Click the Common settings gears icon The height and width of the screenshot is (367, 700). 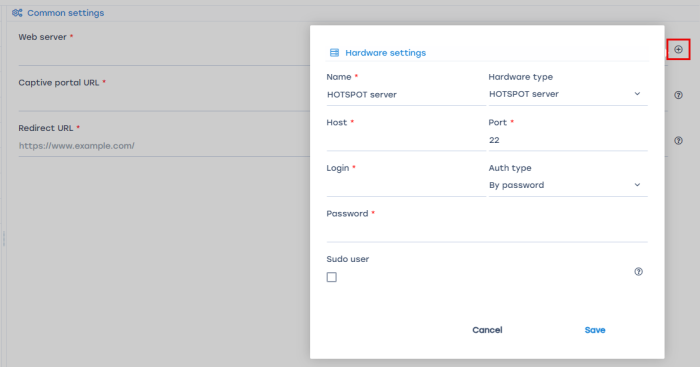tap(17, 13)
